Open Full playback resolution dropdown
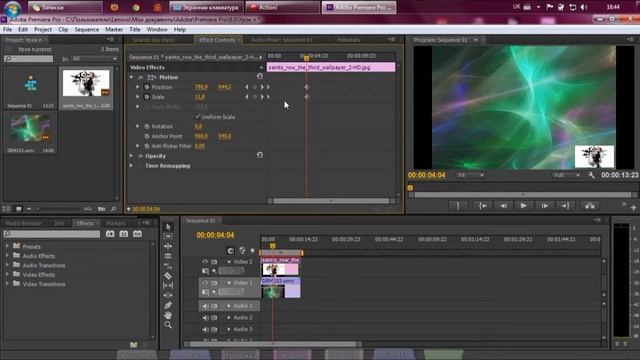Image resolution: width=640 pixels, height=360 pixels. (x=567, y=175)
